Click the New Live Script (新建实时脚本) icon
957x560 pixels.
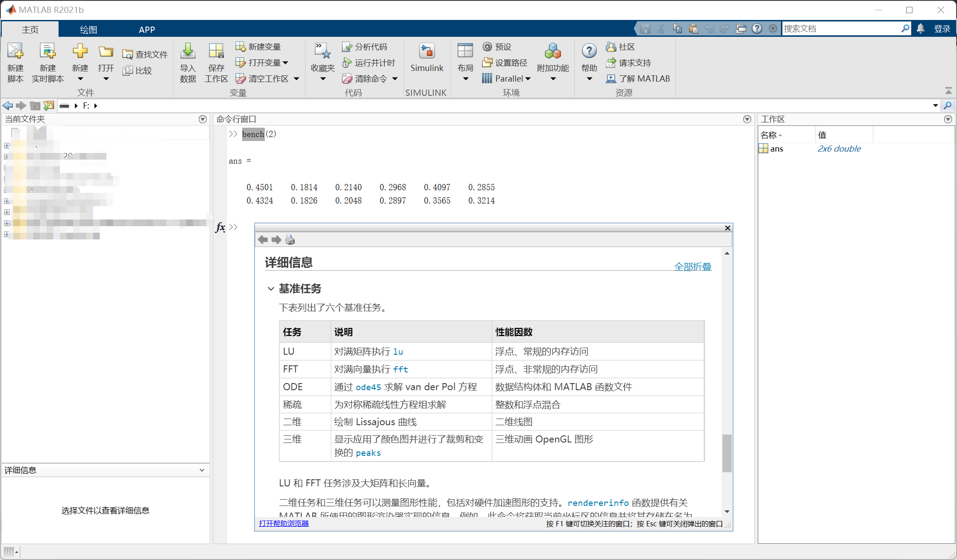[x=47, y=51]
